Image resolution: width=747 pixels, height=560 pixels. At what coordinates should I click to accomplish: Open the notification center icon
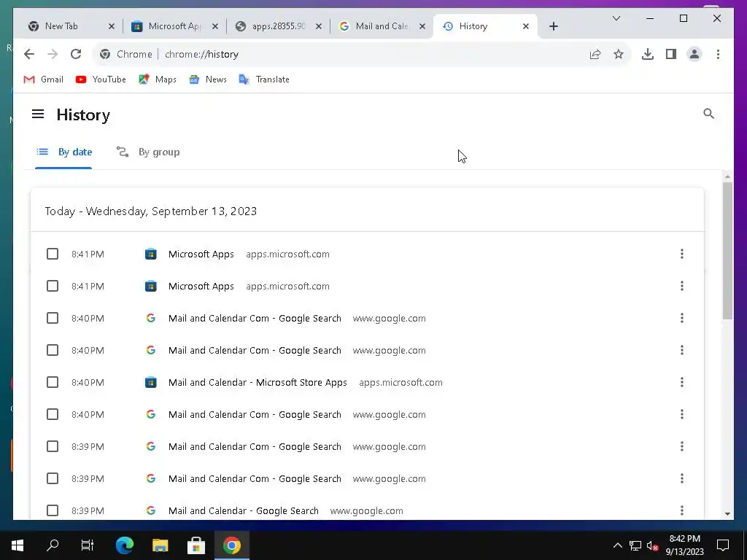(723, 545)
